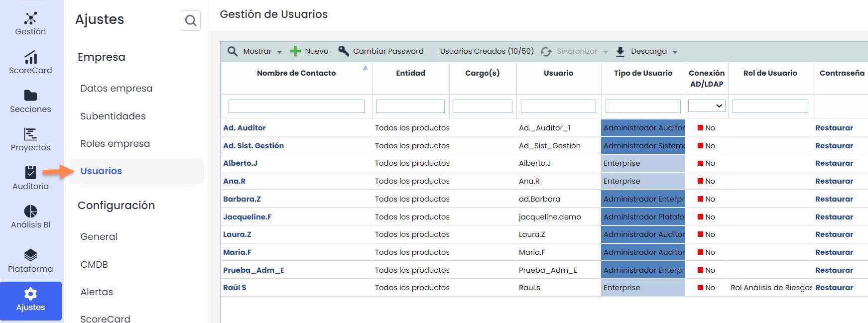
Task: Open the Conexión AD/LDAP filter combo box
Action: coord(706,106)
